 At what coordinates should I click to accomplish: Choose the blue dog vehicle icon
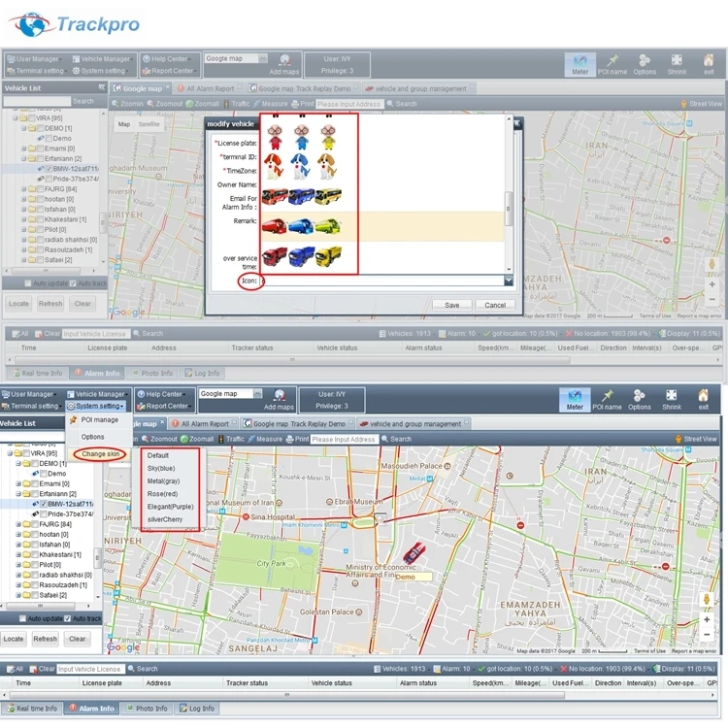pyautogui.click(x=301, y=166)
